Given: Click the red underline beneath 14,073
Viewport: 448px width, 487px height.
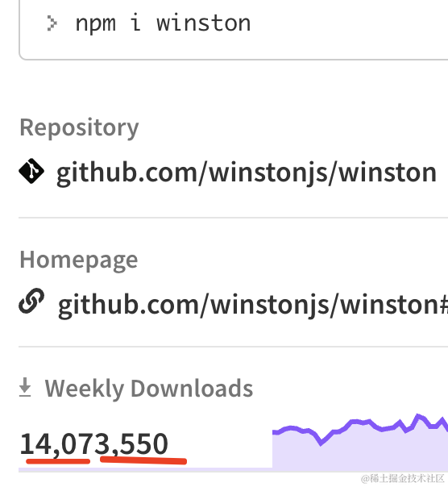Looking at the screenshot, I should (58, 461).
